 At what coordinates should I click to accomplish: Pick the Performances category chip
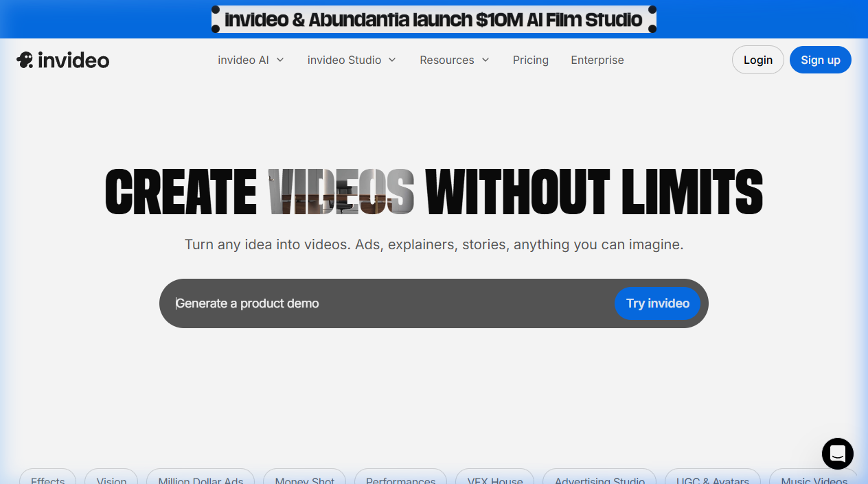point(400,479)
